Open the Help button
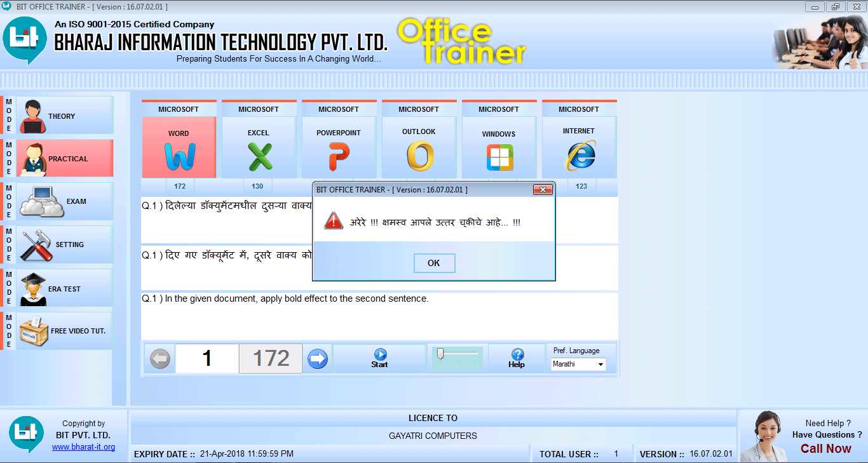This screenshot has width=868, height=463. click(x=517, y=358)
